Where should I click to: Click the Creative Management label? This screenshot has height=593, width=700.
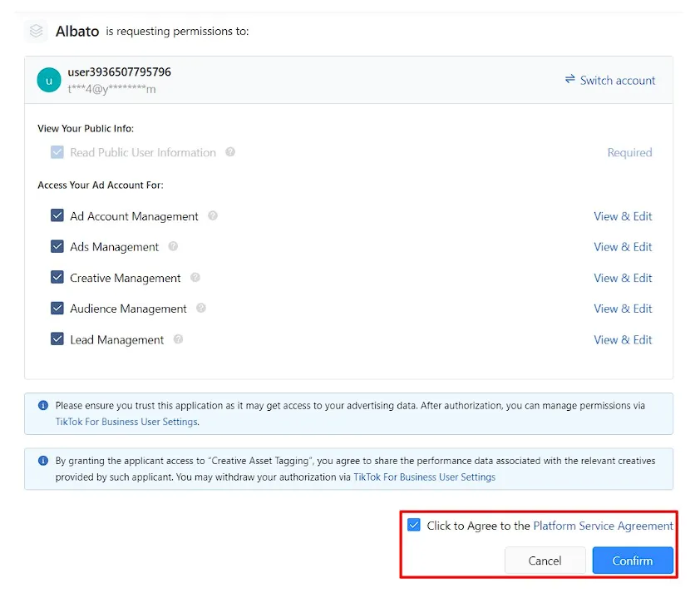click(126, 278)
